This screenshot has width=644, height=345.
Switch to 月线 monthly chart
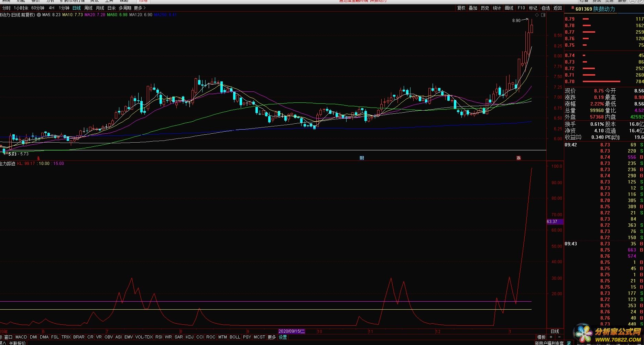tap(100, 8)
